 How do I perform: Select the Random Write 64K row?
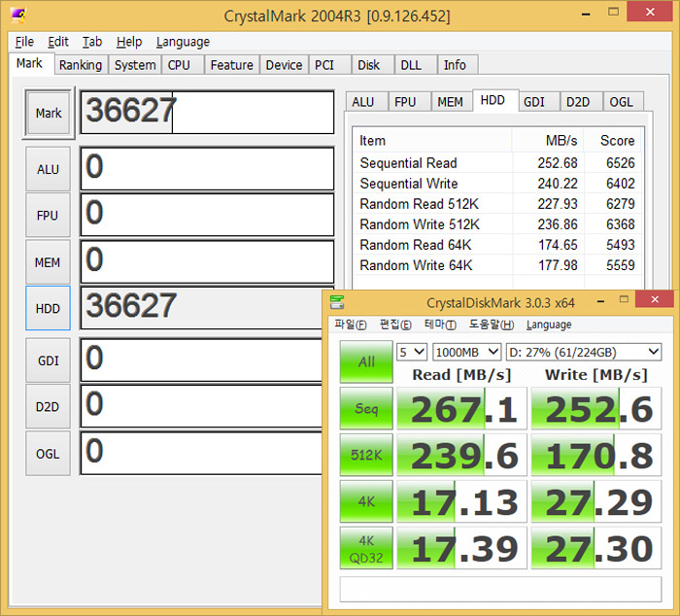point(497,265)
